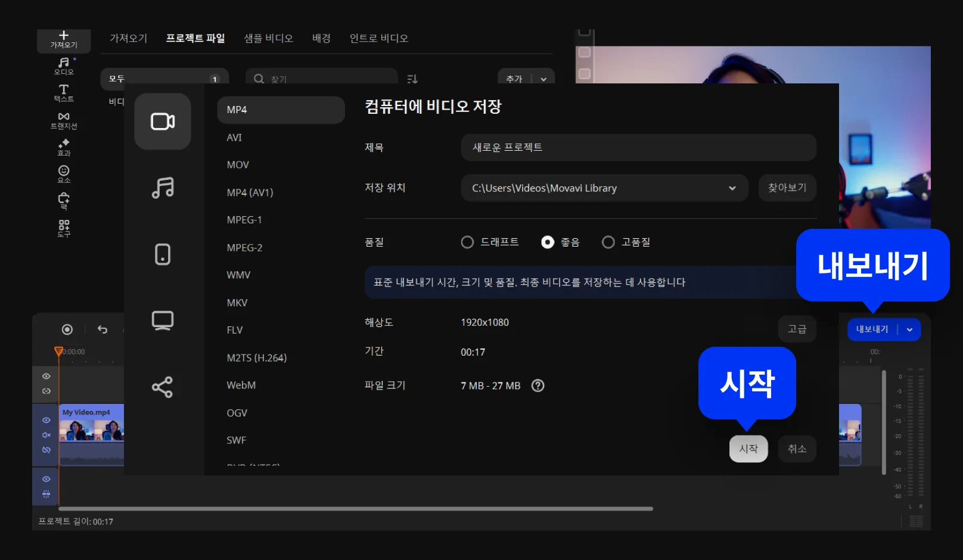The height and width of the screenshot is (560, 963).
Task: Switch to the 프로젝트 파일 tab
Action: click(x=195, y=38)
